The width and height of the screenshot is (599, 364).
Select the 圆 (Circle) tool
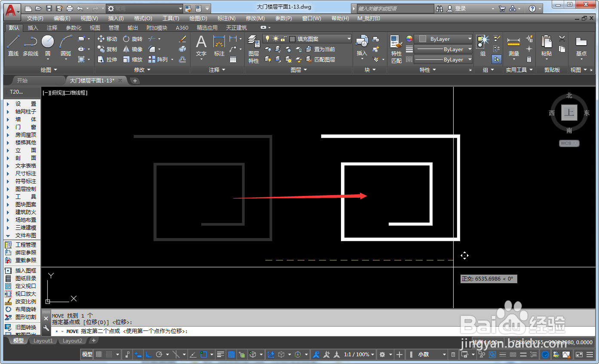click(48, 46)
